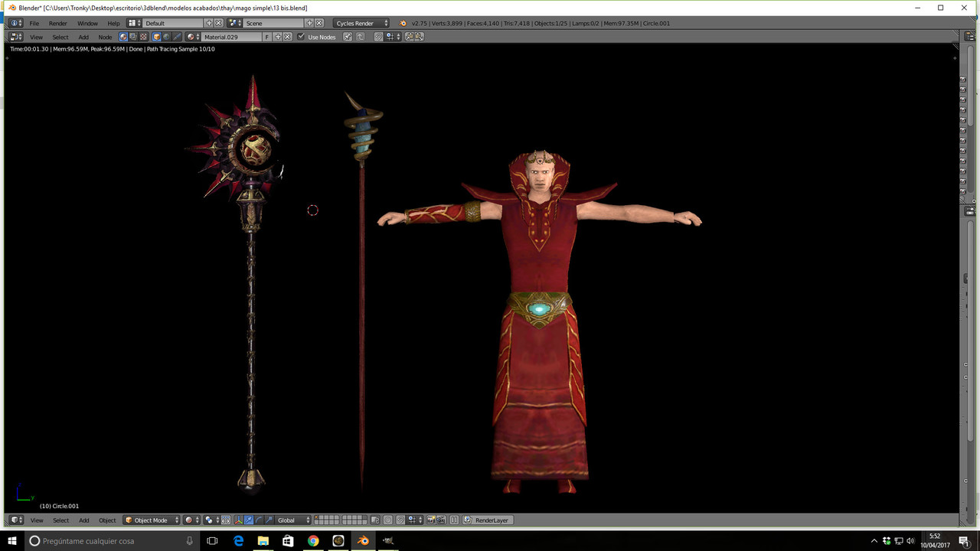Screen dimensions: 980x551
Task: Click the RenderLayer selector
Action: (x=488, y=520)
